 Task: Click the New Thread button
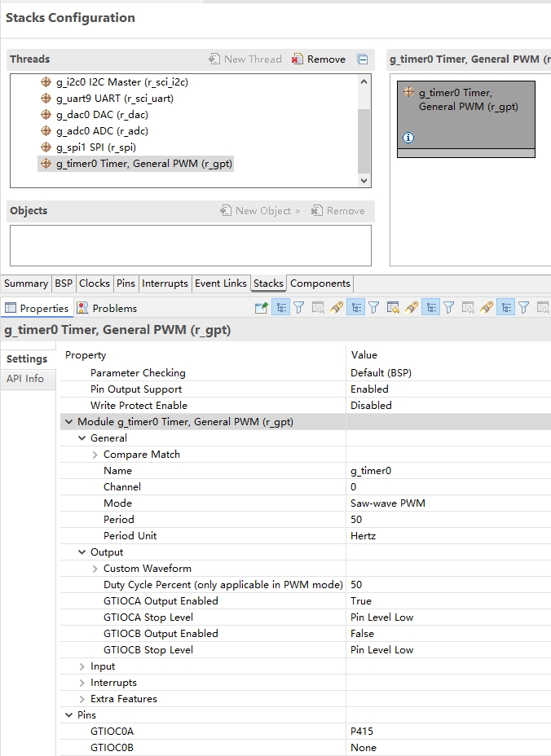(245, 59)
